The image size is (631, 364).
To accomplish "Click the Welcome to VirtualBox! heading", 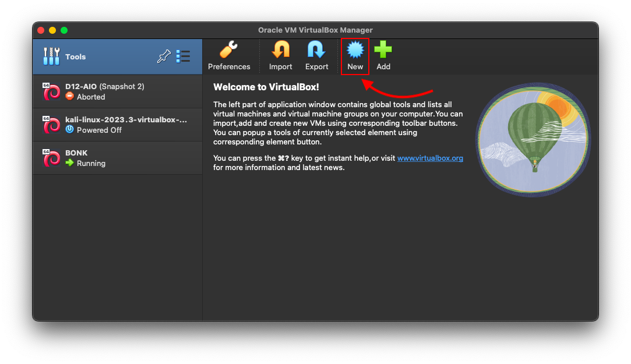I will pos(266,87).
